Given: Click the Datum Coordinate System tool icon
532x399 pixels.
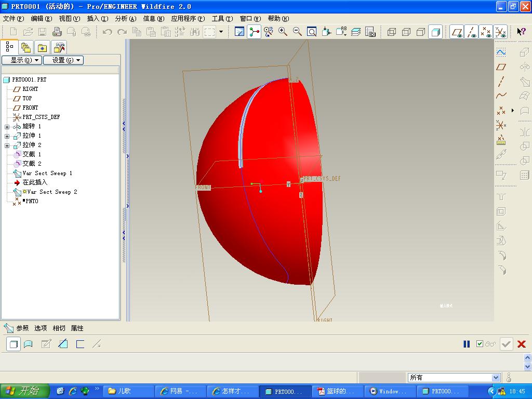Looking at the screenshot, I should [x=501, y=125].
